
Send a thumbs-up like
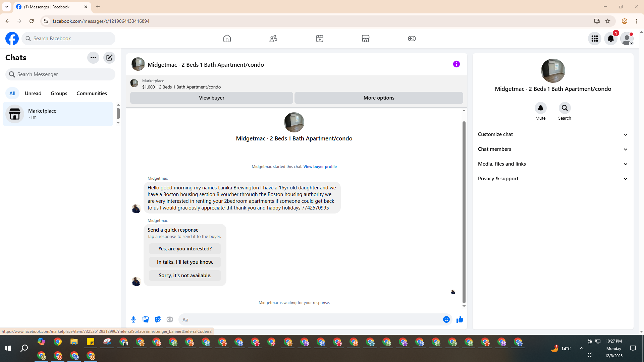[x=460, y=319]
